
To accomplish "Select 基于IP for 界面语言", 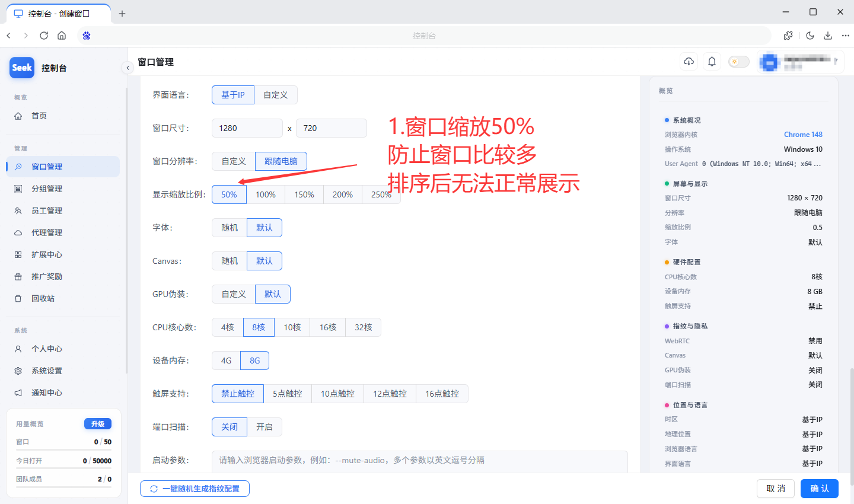I will (x=233, y=95).
